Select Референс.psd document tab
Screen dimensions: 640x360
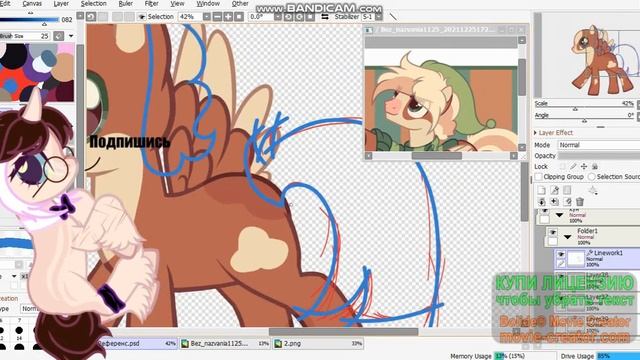pyautogui.click(x=137, y=344)
